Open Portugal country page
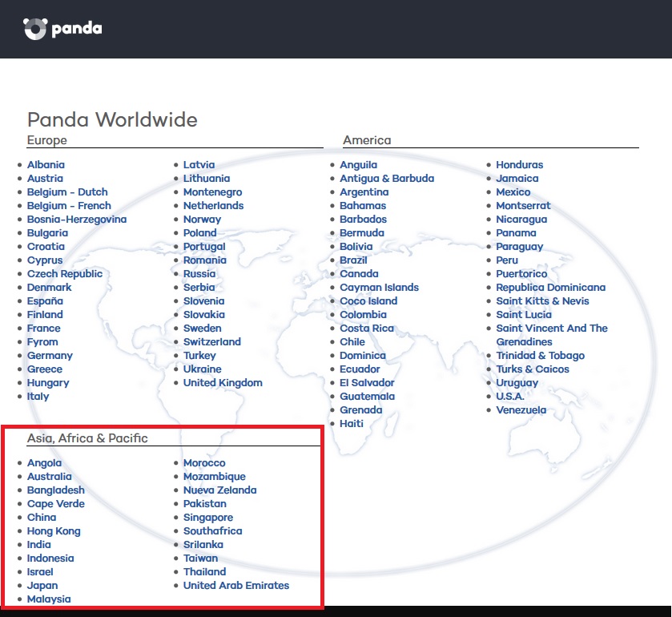This screenshot has height=617, width=672. click(204, 247)
